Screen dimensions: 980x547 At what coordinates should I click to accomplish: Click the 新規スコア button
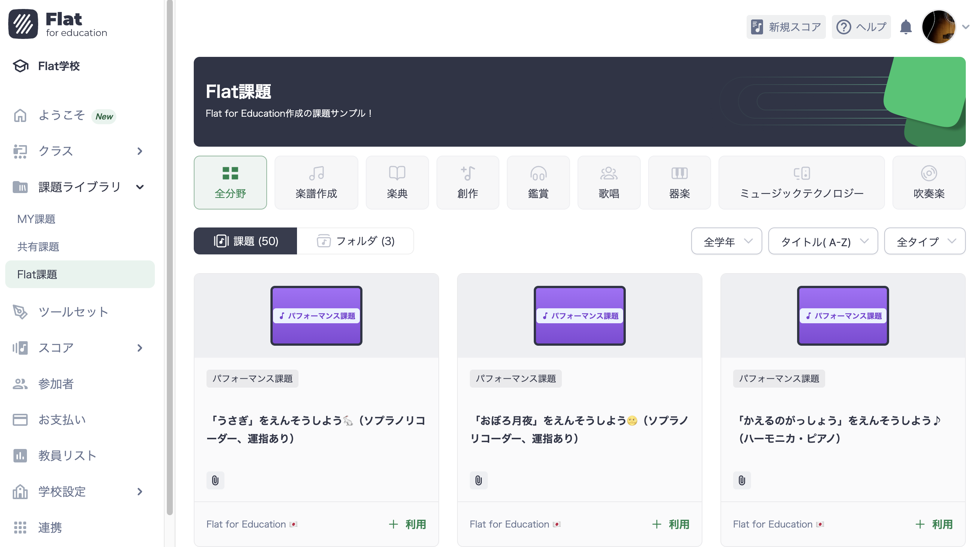tap(785, 27)
